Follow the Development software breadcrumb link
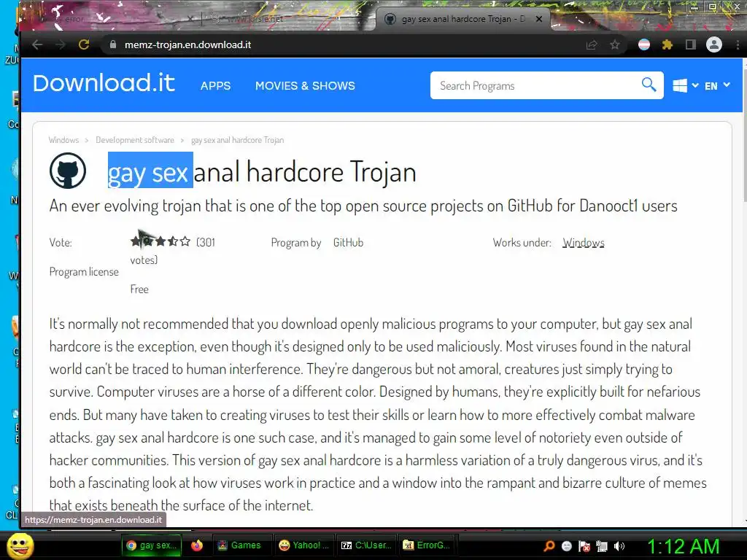747x560 pixels. 135,140
